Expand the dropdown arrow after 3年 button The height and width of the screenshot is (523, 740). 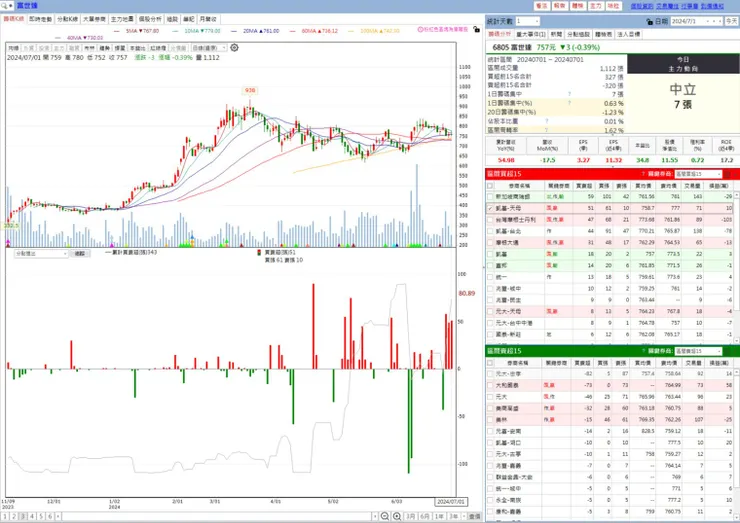[x=464, y=516]
